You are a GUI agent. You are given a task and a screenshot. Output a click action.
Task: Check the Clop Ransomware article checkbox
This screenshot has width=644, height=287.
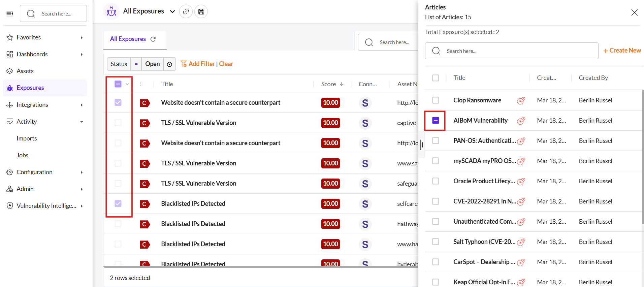click(436, 100)
